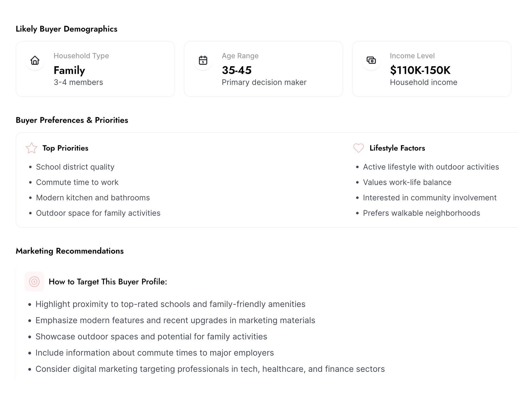Click School district quality priority item

(x=75, y=167)
